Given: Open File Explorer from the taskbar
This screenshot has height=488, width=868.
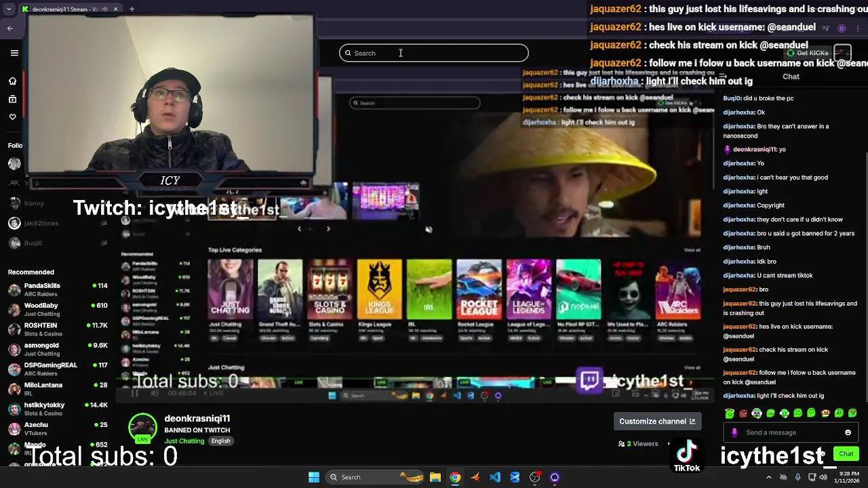Looking at the screenshot, I should point(435,477).
